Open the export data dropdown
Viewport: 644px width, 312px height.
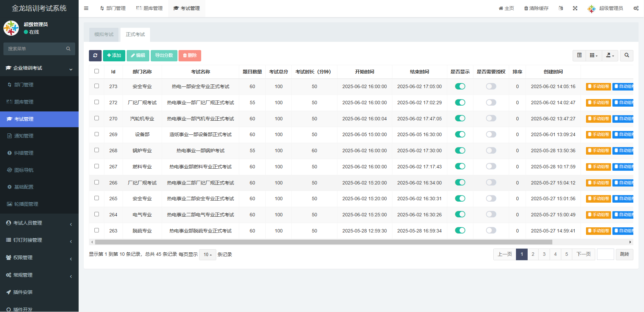pos(610,56)
